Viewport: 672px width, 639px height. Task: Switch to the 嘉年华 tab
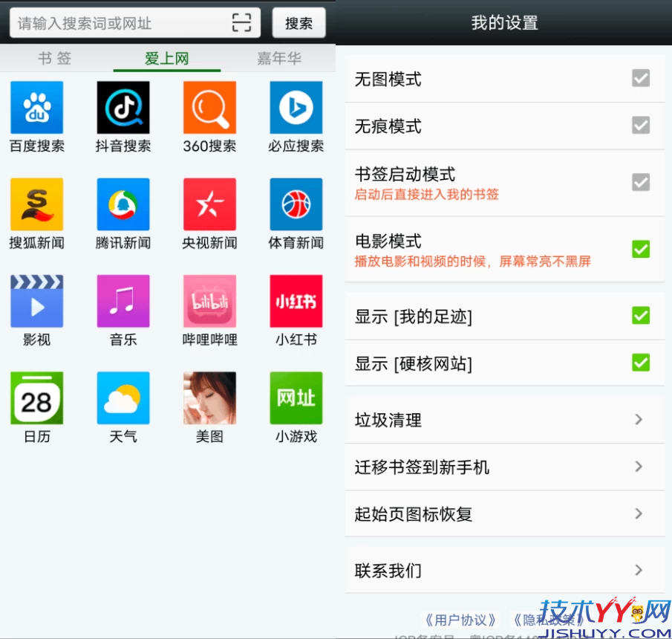(x=278, y=58)
